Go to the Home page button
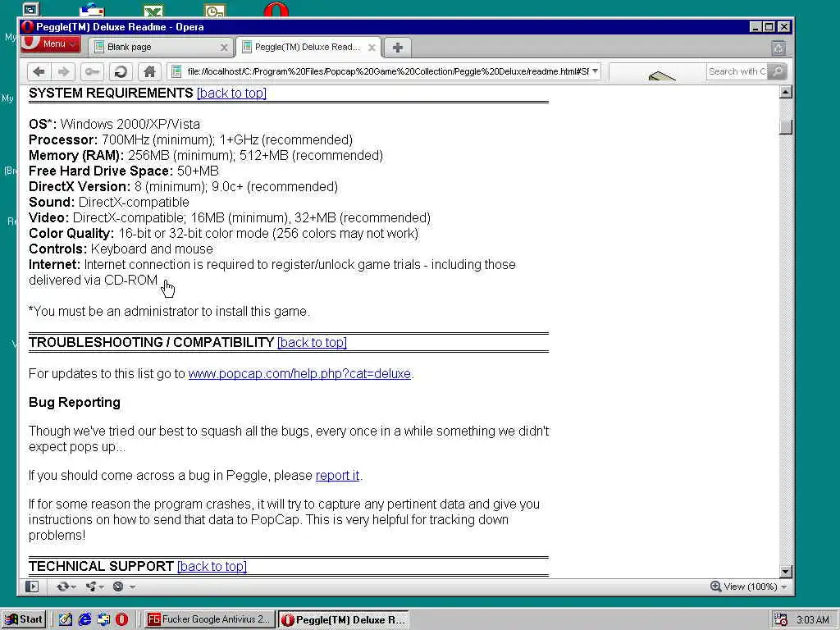Viewport: 840px width, 630px height. (149, 71)
